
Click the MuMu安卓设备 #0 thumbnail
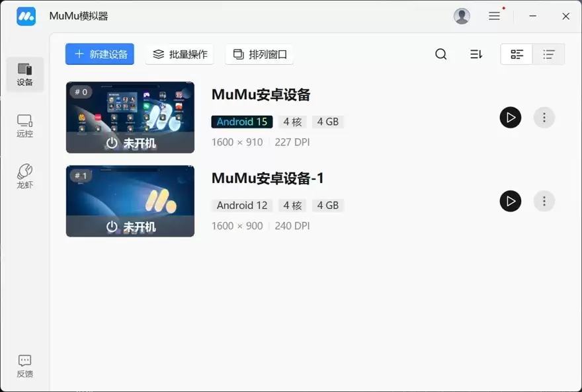tap(130, 117)
